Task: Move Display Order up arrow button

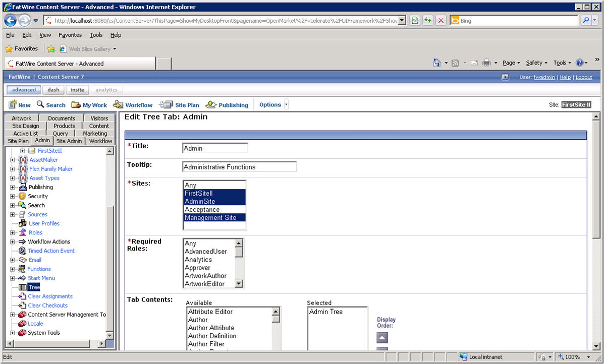Action: [x=382, y=338]
